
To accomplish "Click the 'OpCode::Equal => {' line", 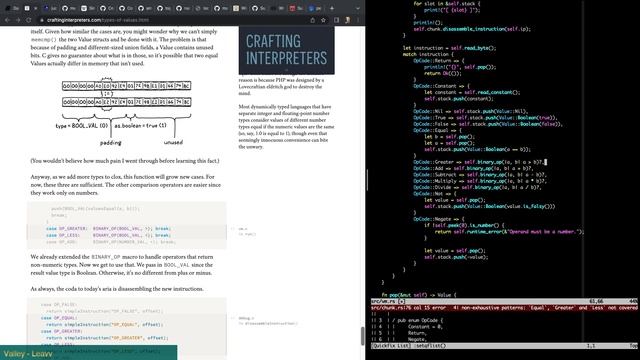I will tap(437, 130).
